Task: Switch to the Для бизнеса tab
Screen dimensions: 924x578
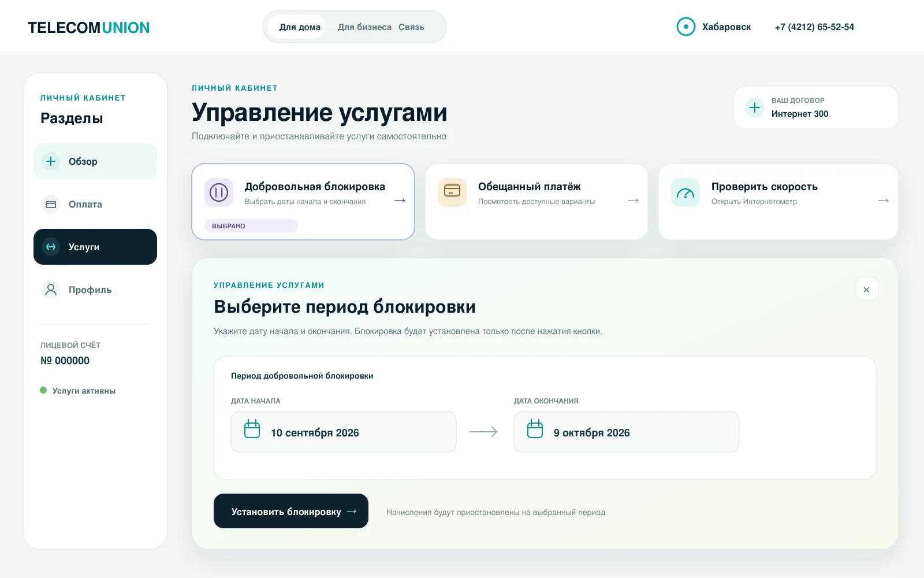Action: [364, 27]
